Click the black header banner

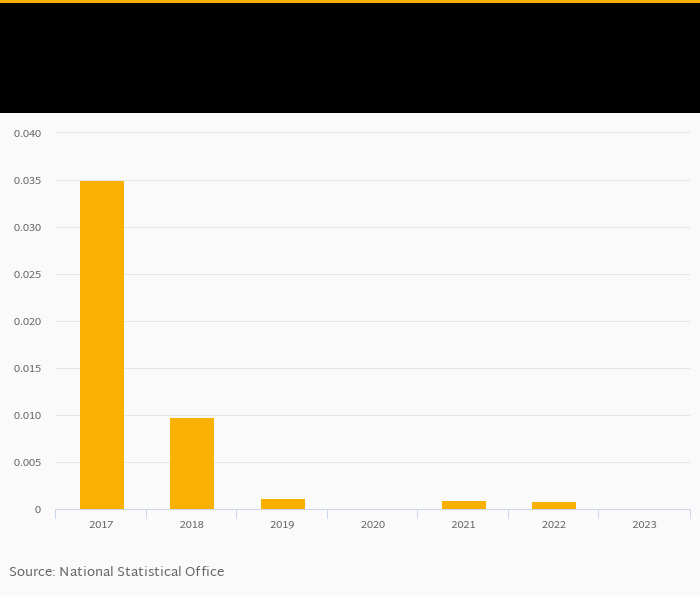click(350, 58)
